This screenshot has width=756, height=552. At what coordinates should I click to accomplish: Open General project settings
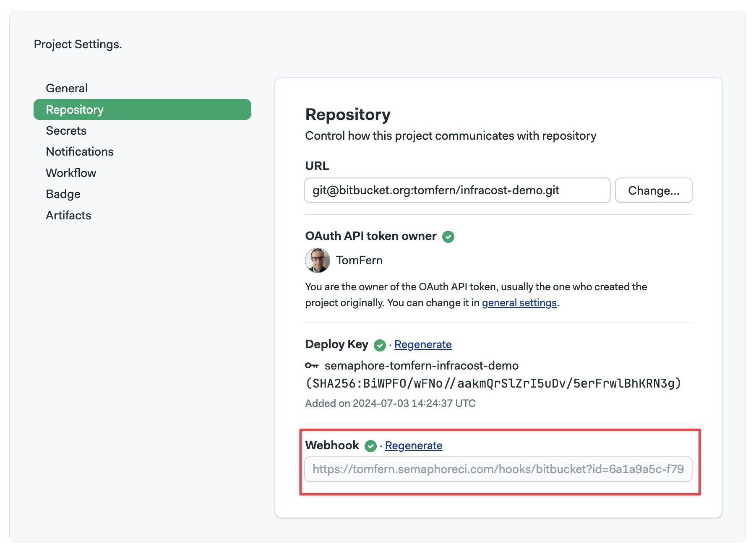coord(67,88)
